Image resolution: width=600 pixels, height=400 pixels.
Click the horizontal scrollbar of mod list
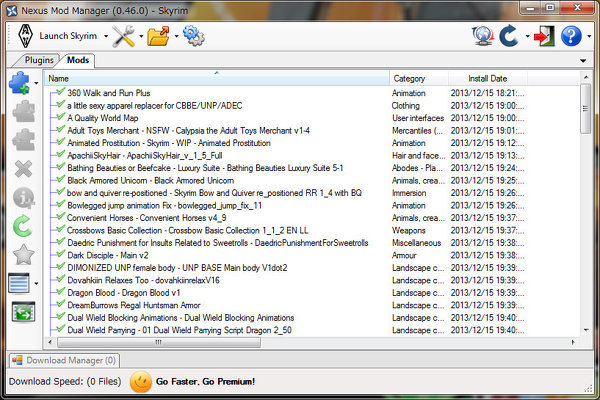[250, 342]
